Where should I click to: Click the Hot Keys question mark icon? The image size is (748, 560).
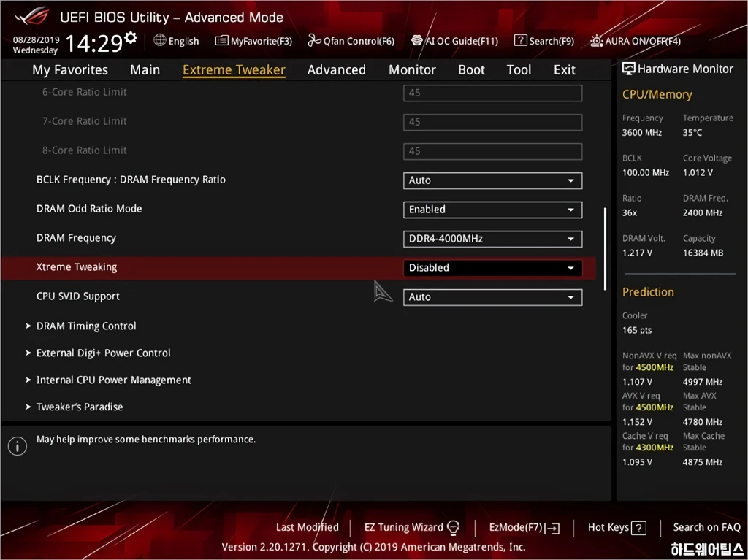[638, 528]
